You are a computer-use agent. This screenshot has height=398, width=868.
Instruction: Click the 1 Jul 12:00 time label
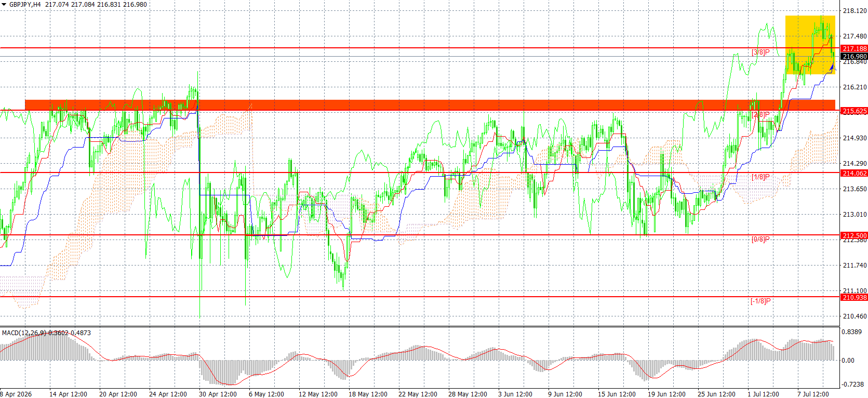click(764, 394)
